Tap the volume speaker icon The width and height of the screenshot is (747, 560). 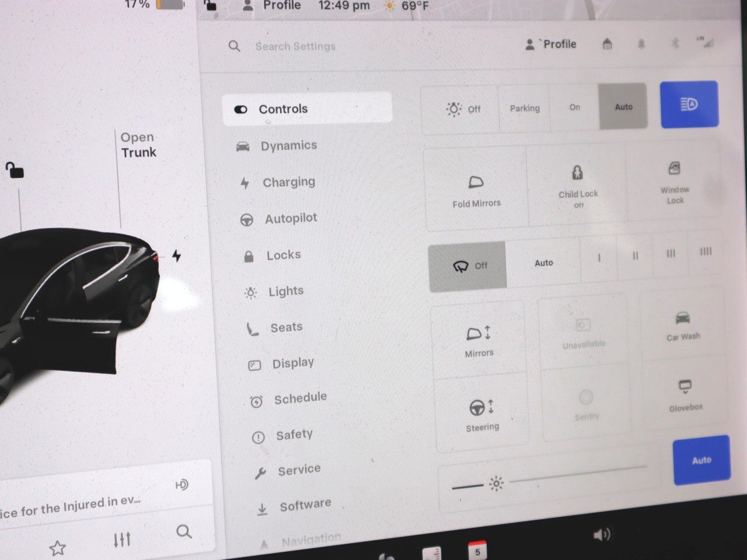602,534
